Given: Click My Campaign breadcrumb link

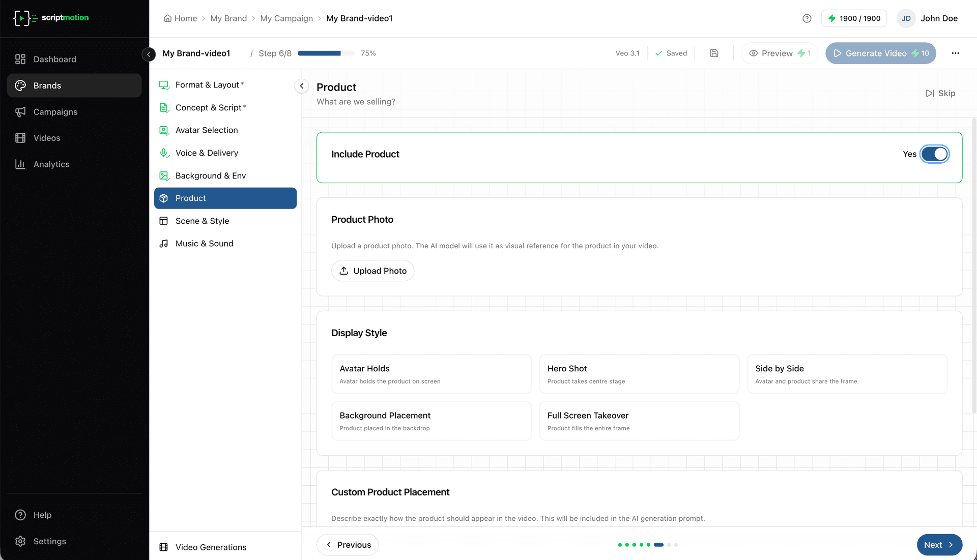Looking at the screenshot, I should 286,18.
